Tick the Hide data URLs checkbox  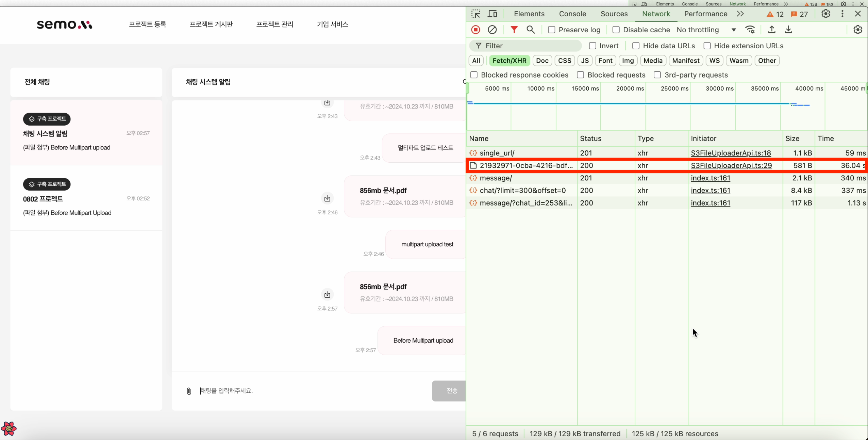tap(636, 46)
